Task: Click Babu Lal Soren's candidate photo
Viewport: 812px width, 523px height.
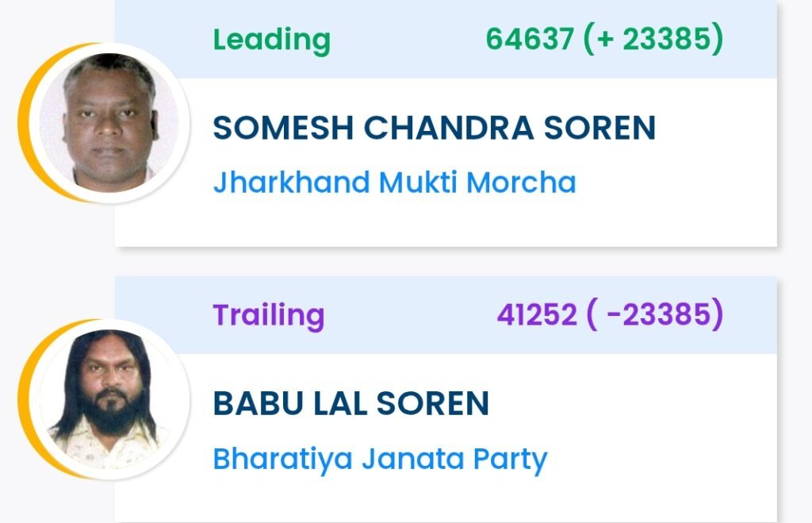Action: point(109,398)
